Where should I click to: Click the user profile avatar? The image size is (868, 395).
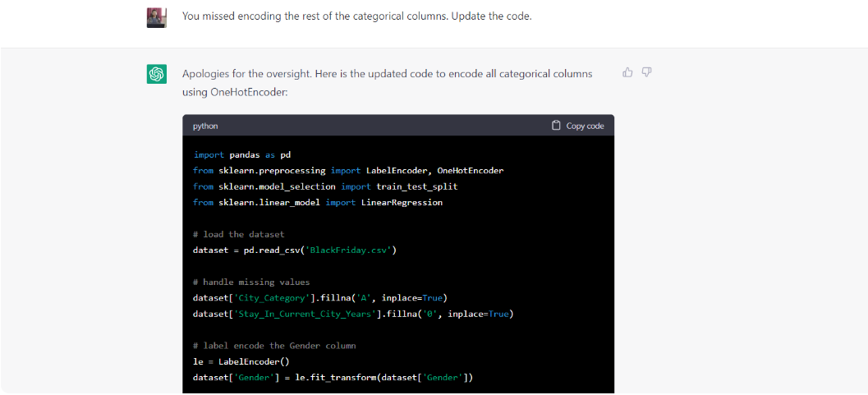157,18
